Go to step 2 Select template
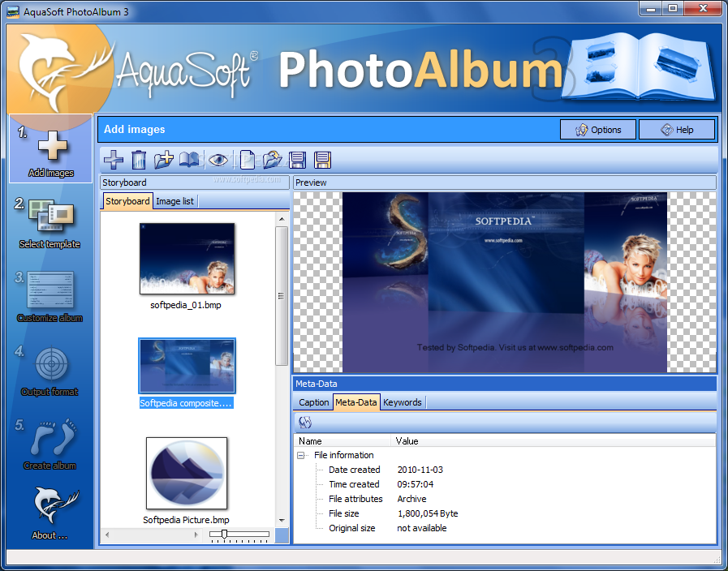This screenshot has height=571, width=728. pos(50,224)
